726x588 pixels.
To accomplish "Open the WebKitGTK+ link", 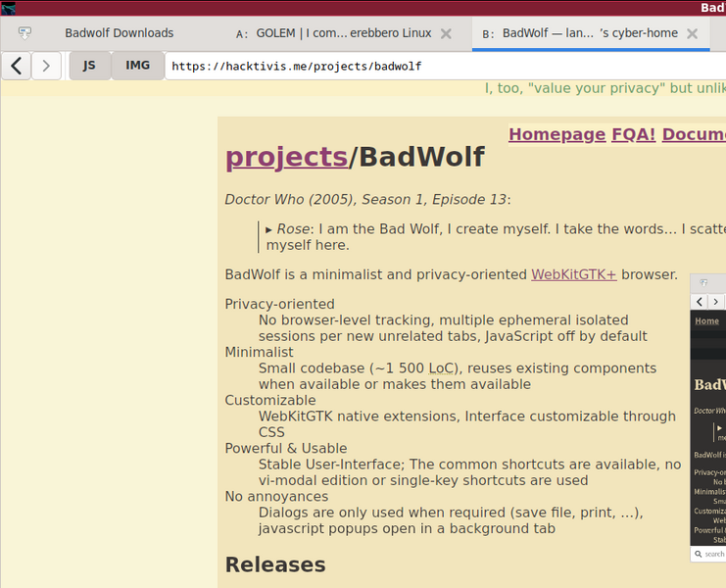I will 574,274.
